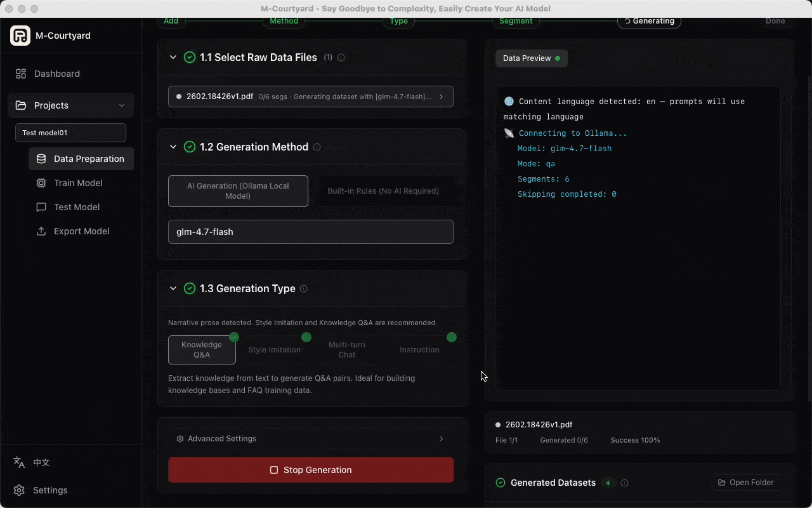
Task: Collapse the 1.2 Generation Method section
Action: pos(173,147)
